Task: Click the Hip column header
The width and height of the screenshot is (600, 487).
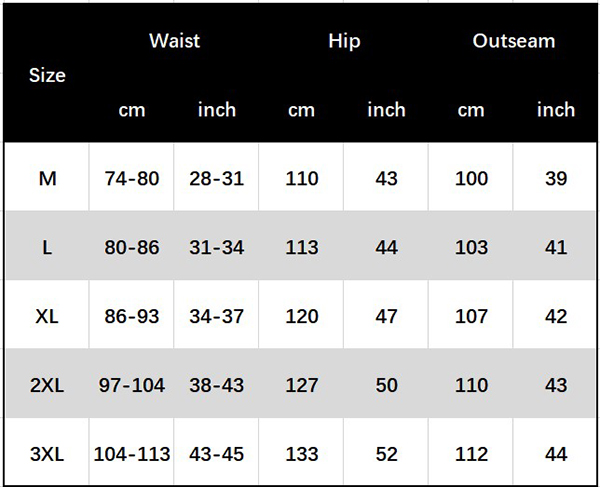Action: [344, 41]
